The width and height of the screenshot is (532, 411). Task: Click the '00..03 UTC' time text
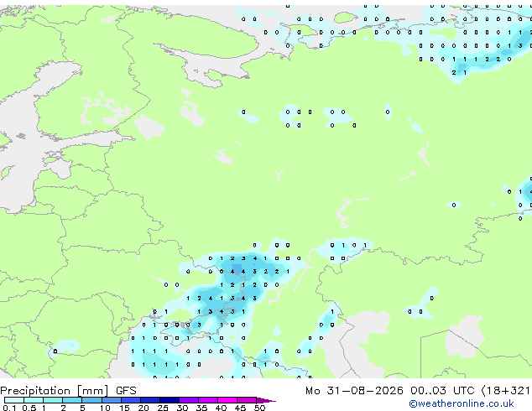click(442, 391)
